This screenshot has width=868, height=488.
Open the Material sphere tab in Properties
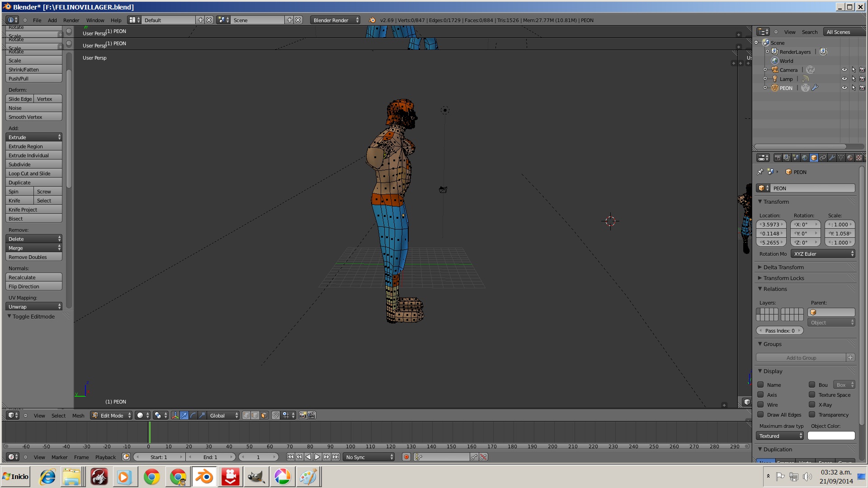point(850,158)
